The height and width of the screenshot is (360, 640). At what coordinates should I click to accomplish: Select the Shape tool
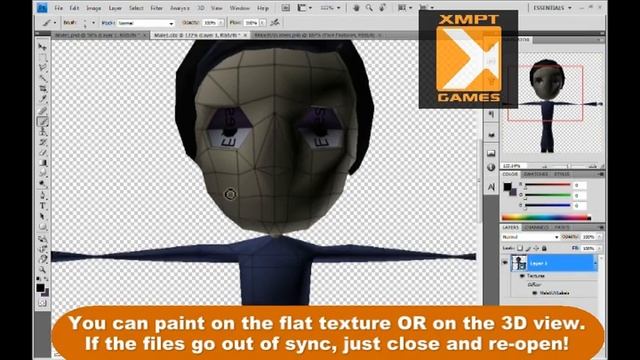coord(42,227)
